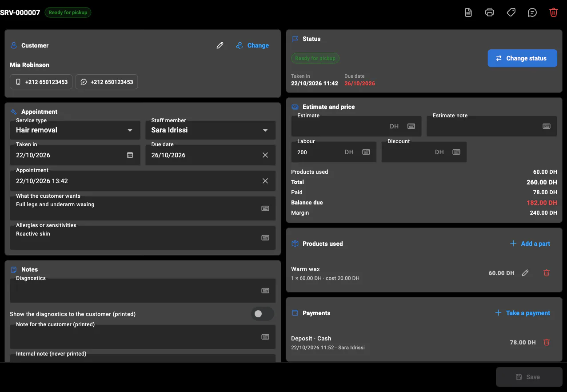Click Take a payment
This screenshot has width=567, height=392.
(523, 313)
